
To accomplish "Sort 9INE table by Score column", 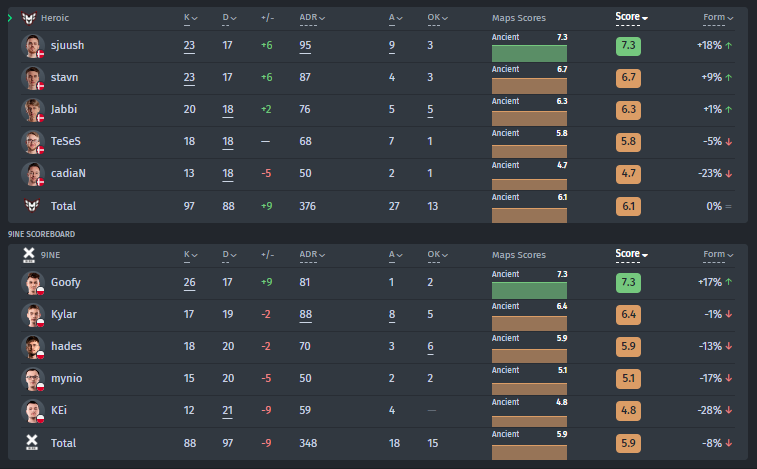I will pos(631,254).
